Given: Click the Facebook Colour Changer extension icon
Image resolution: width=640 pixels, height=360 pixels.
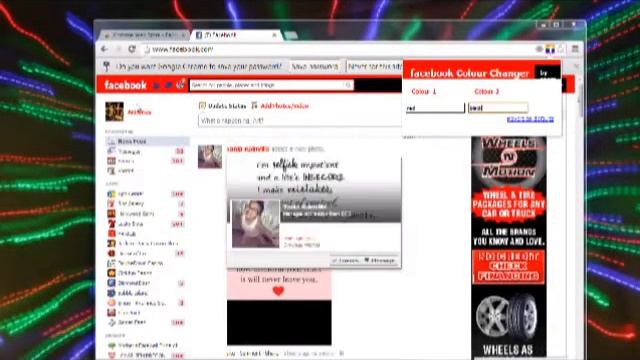Looking at the screenshot, I should pos(550,49).
